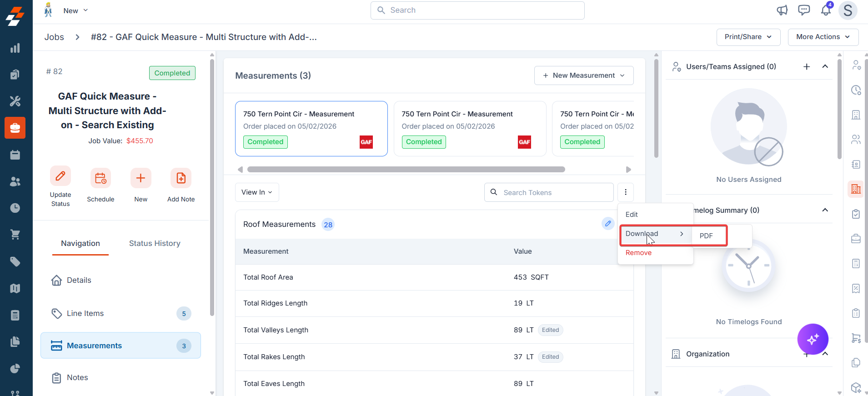
Task: Launch the purple AI sparkle assistant button
Action: [x=813, y=339]
